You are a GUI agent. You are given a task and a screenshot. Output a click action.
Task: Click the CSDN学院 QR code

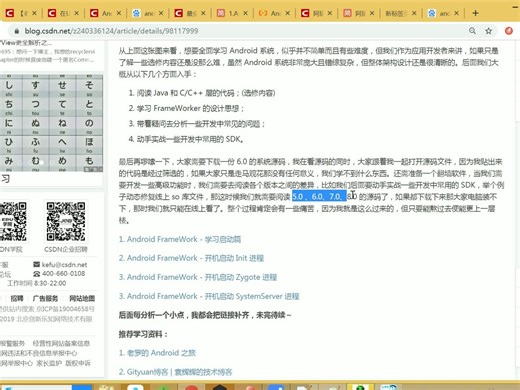[x=13, y=221]
